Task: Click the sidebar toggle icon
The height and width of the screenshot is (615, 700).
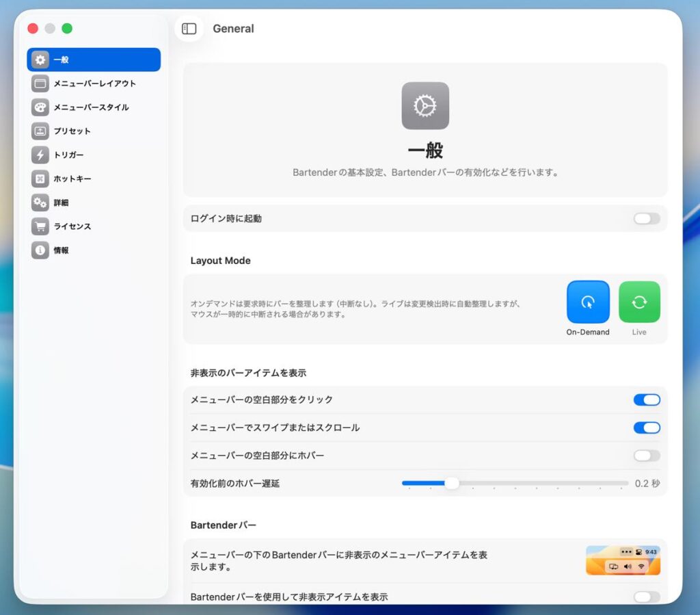Action: click(189, 29)
